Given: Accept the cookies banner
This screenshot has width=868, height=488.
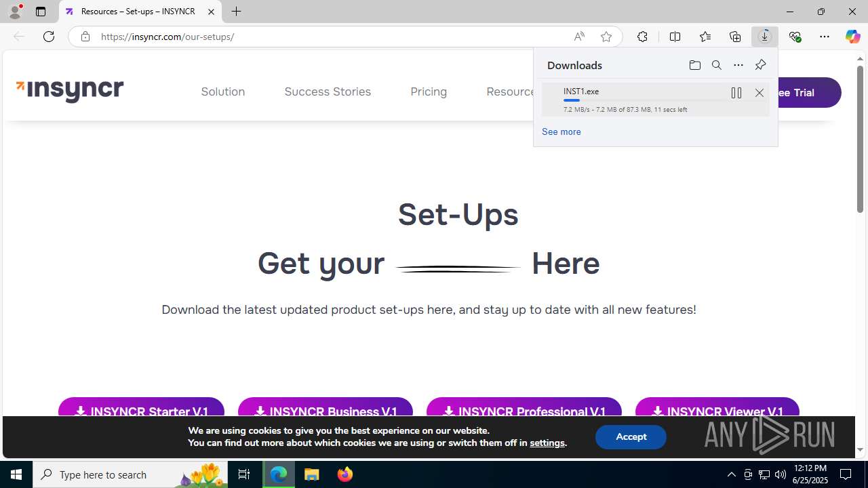Looking at the screenshot, I should click(x=631, y=437).
